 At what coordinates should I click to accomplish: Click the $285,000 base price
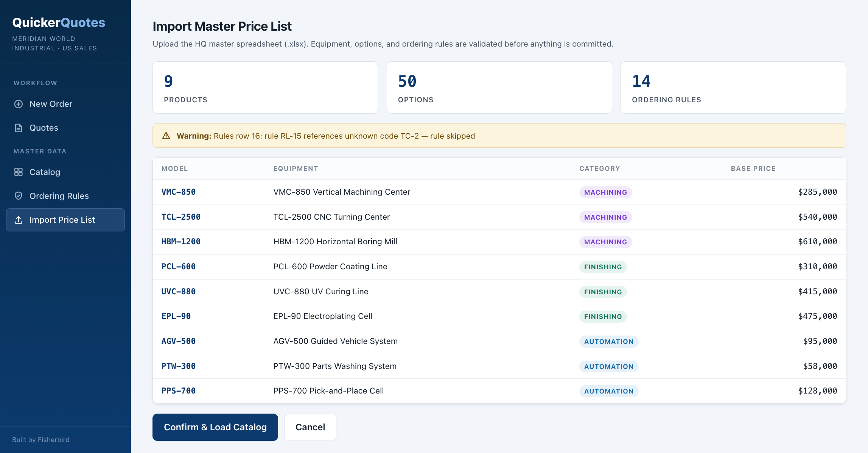(817, 192)
